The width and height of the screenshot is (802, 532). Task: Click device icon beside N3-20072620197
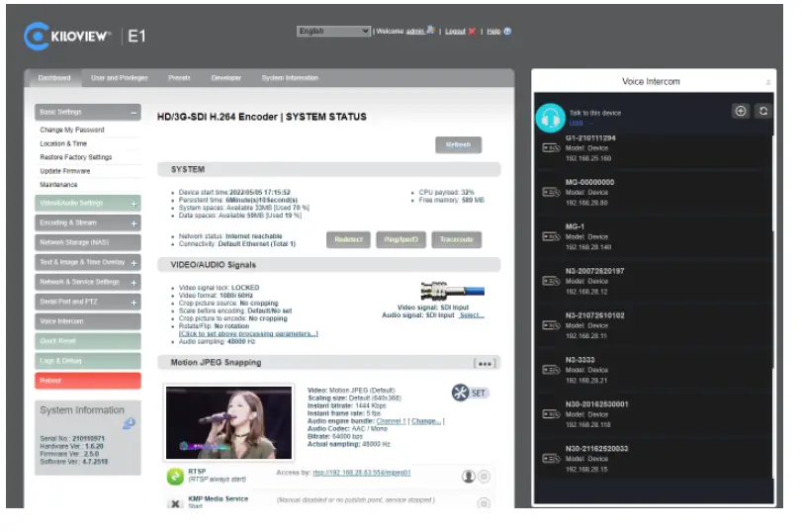tap(551, 281)
